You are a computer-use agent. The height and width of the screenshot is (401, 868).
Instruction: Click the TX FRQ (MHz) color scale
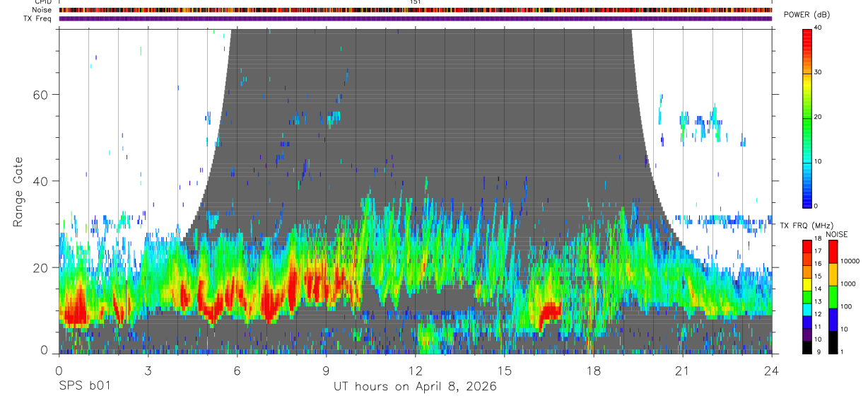pos(807,296)
